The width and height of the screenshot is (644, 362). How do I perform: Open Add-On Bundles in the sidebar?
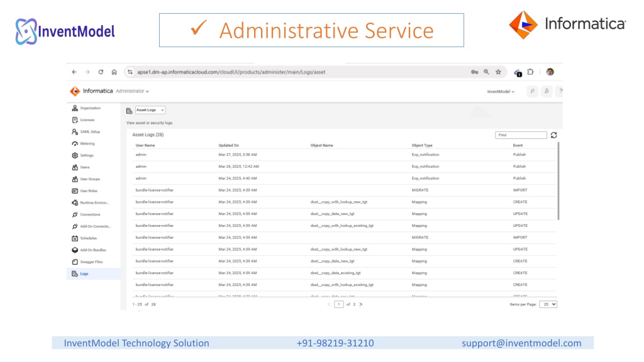(x=93, y=250)
